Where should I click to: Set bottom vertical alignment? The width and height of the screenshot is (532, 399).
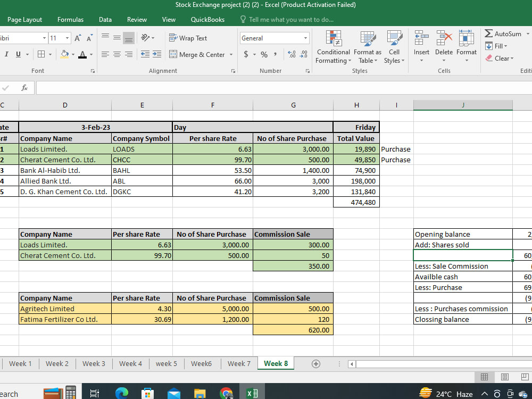pyautogui.click(x=129, y=38)
